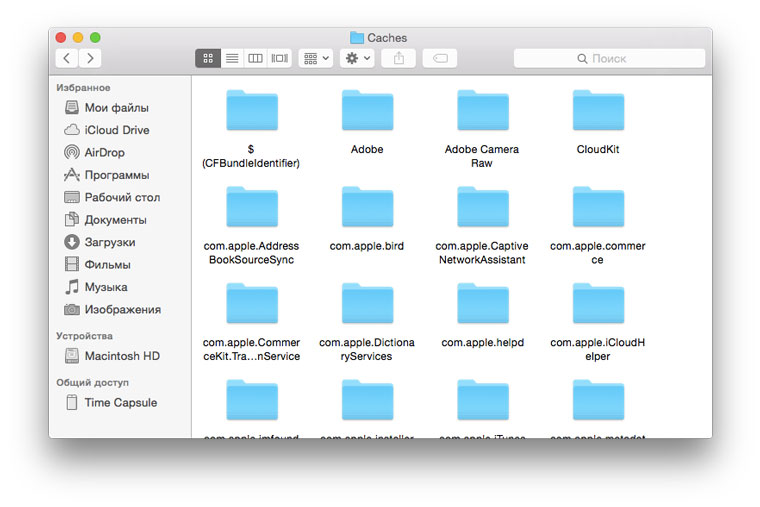Switch to icon view mode

pyautogui.click(x=208, y=59)
